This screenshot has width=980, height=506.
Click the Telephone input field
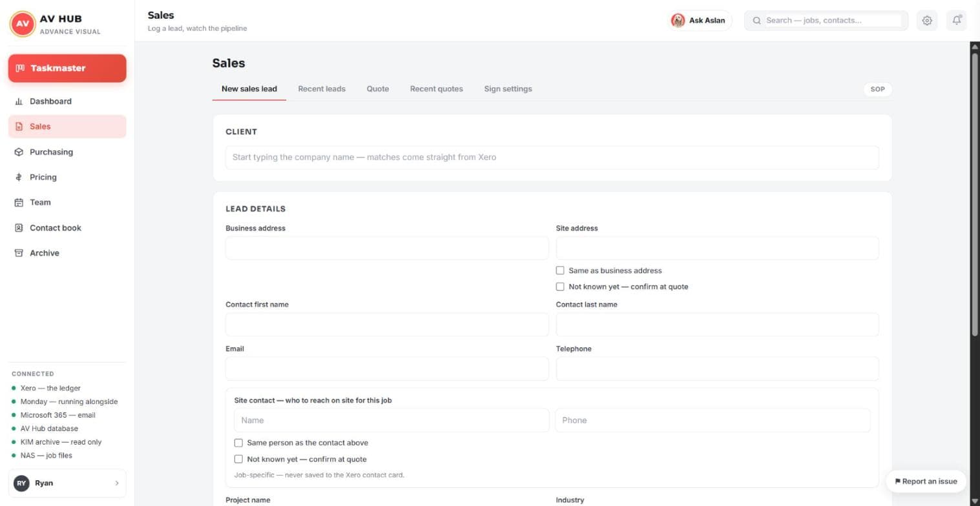[718, 369]
